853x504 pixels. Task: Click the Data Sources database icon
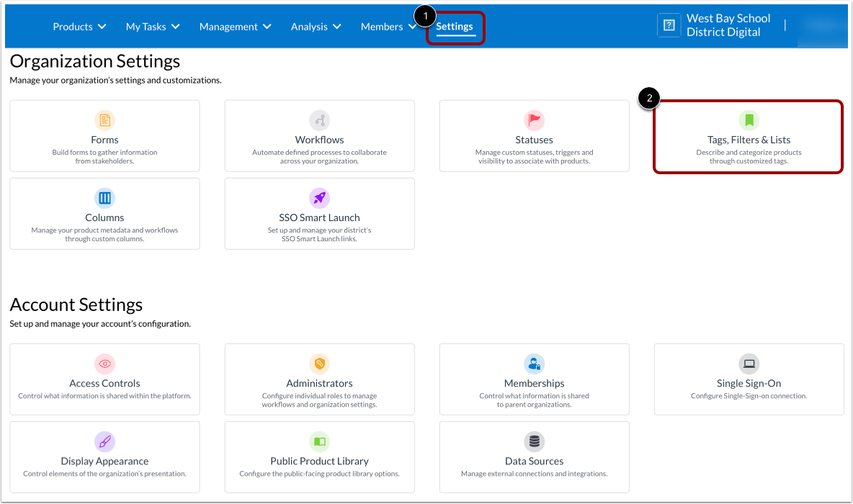(534, 441)
